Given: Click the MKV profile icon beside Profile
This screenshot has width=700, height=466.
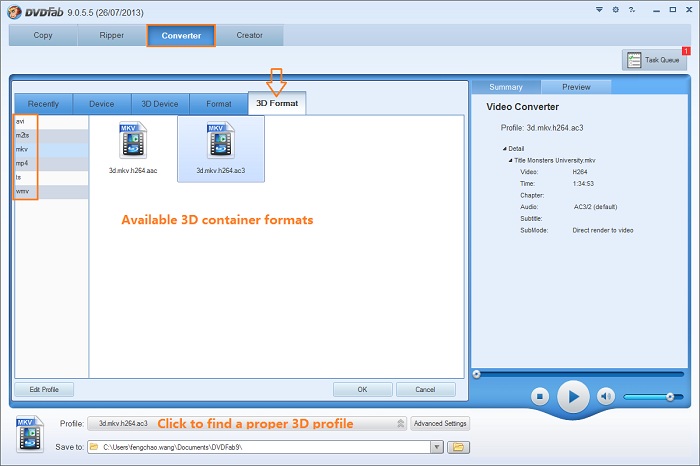Looking at the screenshot, I should point(30,434).
